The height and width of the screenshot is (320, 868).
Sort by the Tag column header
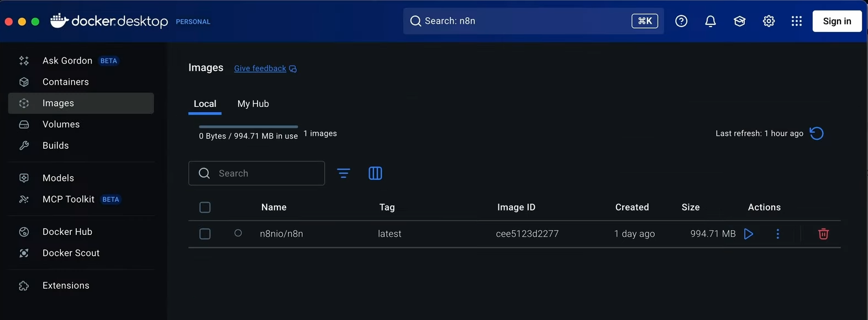click(387, 207)
